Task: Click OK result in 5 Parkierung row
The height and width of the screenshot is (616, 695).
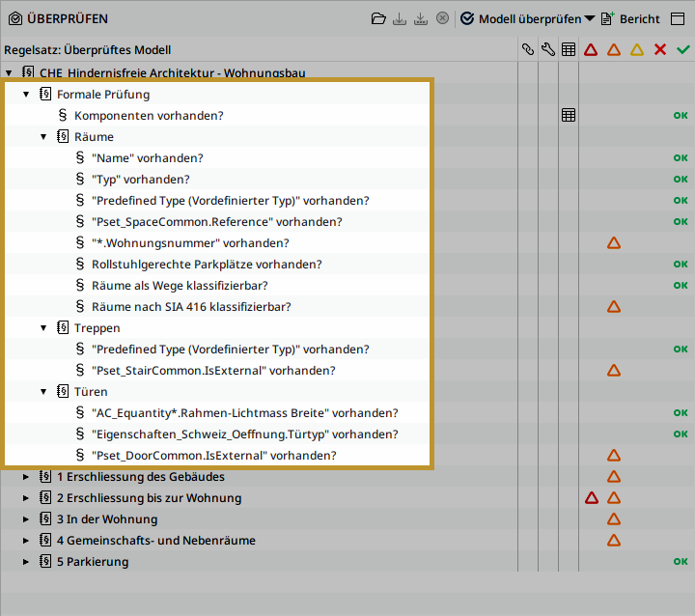Action: coord(681,562)
